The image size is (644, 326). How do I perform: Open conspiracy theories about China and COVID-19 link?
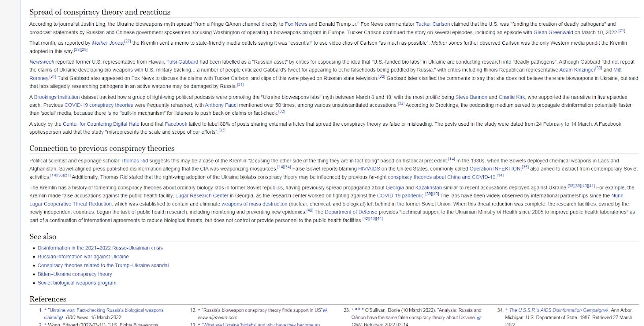(x=442, y=177)
